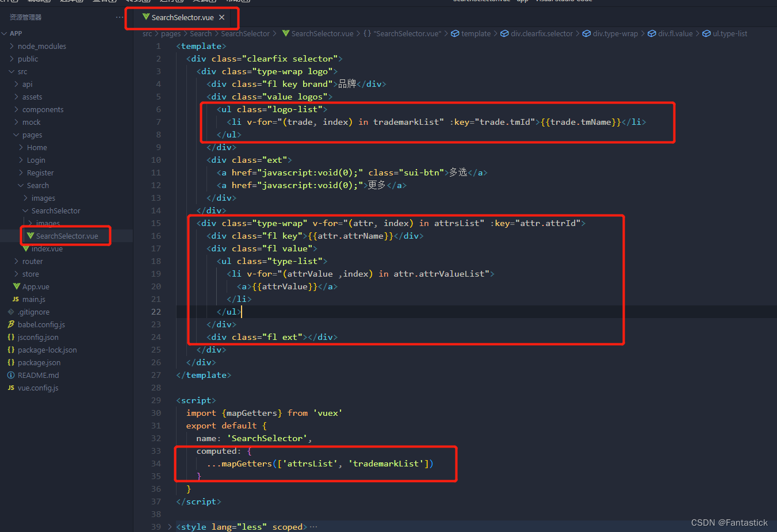Select the assets folder in the explorer

point(32,97)
